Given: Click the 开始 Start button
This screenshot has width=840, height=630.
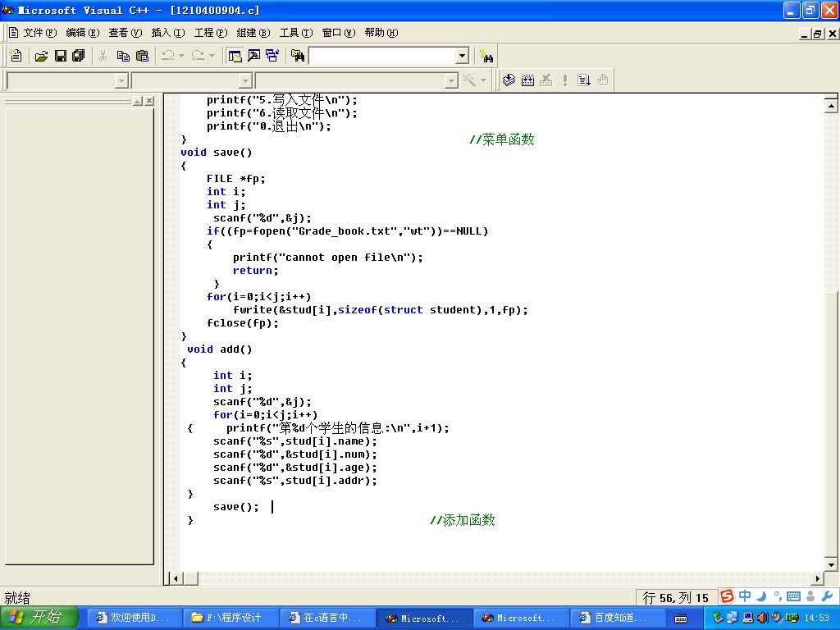Looking at the screenshot, I should [39, 618].
